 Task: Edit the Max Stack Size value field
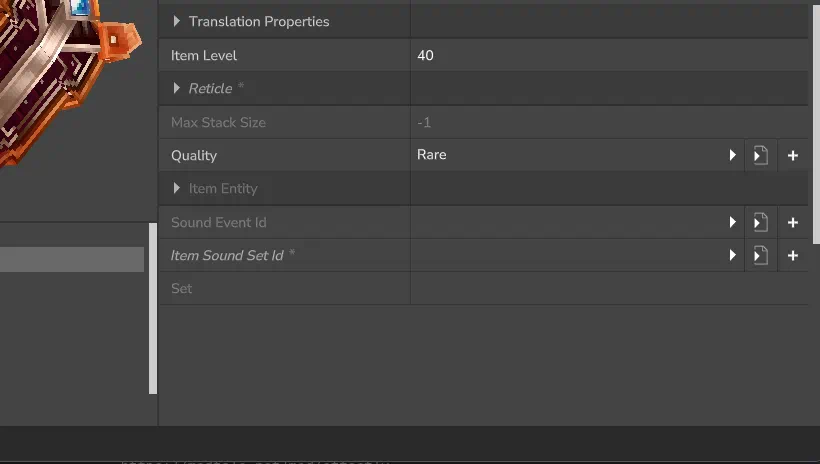[609, 122]
